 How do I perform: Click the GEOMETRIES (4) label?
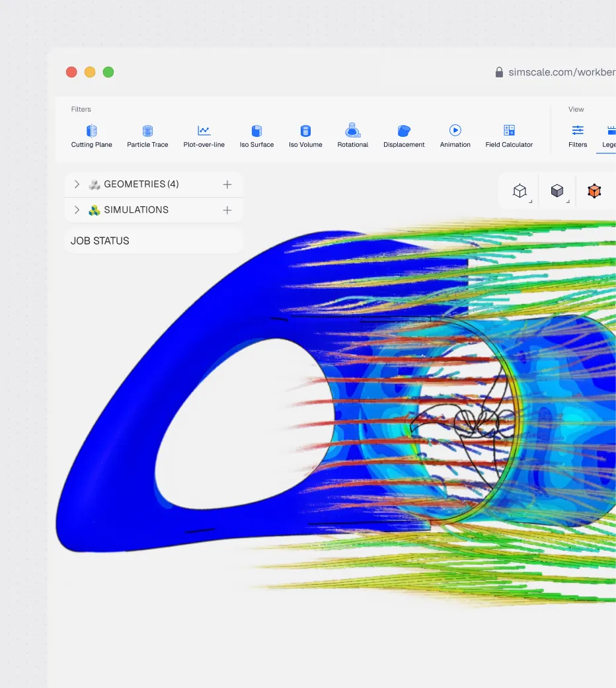pos(141,184)
